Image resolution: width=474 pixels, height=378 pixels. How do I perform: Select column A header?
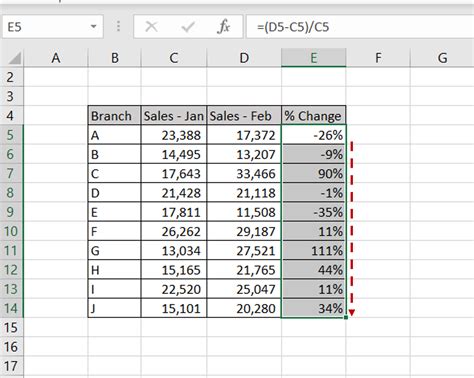tap(56, 58)
